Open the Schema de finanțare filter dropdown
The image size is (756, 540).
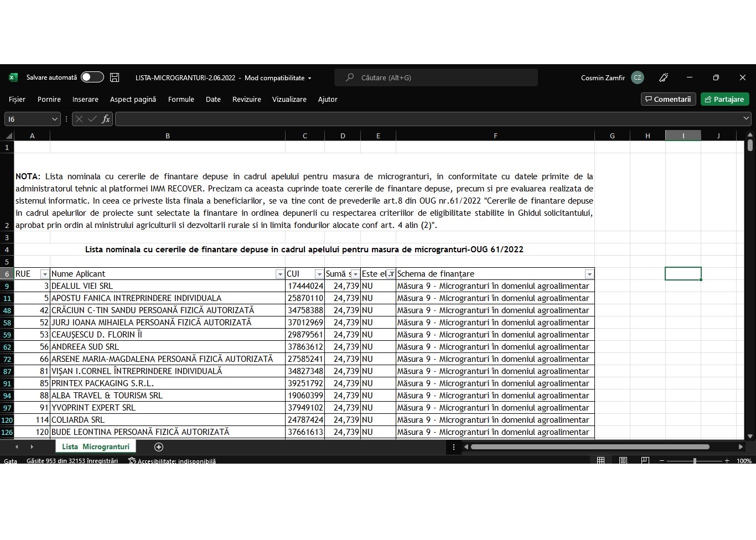589,274
